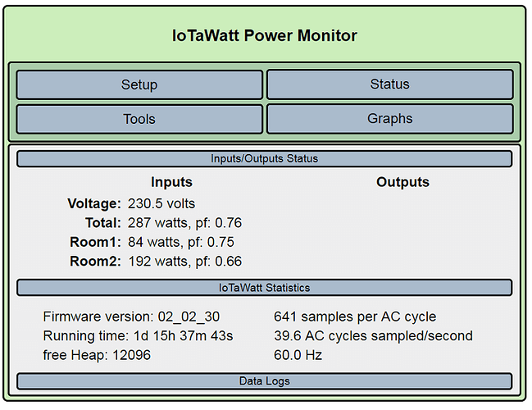Open the Tools menu button
The image size is (532, 410).
tap(139, 119)
